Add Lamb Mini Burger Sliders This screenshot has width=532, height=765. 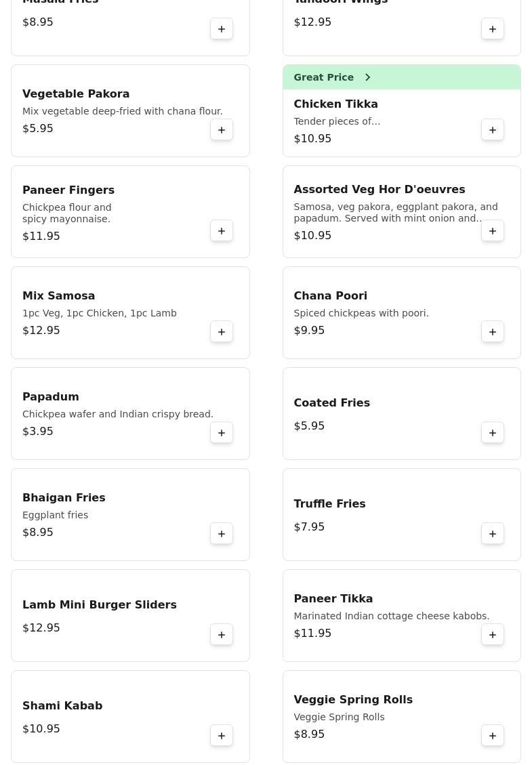click(x=222, y=635)
